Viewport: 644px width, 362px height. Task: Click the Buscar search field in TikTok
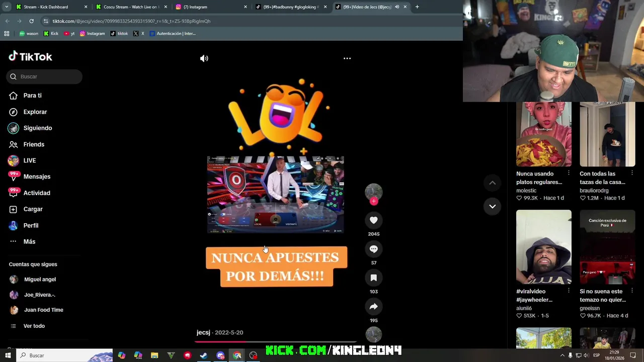click(44, 76)
